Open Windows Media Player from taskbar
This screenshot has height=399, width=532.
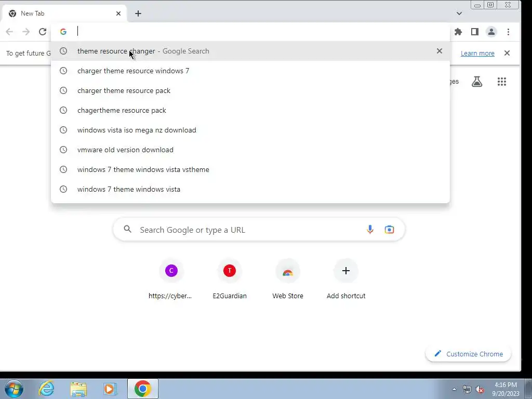pos(110,389)
